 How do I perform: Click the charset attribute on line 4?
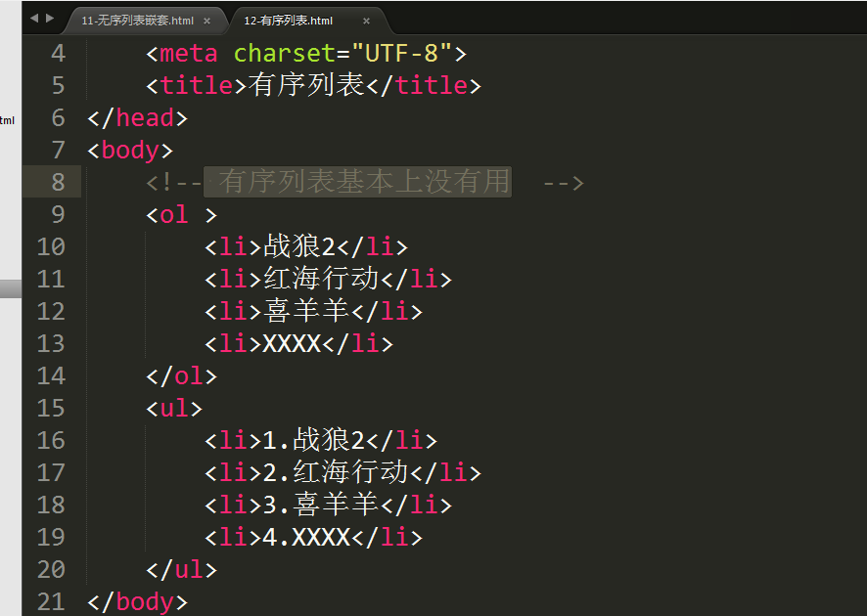tap(284, 54)
